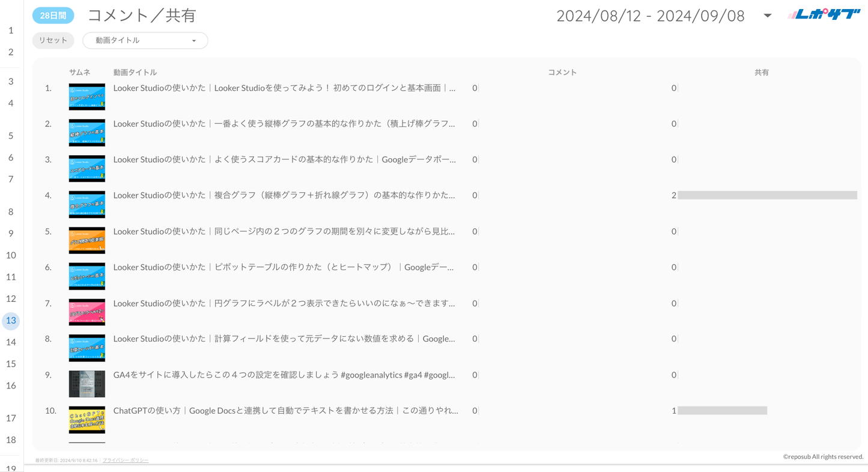Sort by 動画タイトル column header
The image size is (868, 472).
click(x=135, y=72)
